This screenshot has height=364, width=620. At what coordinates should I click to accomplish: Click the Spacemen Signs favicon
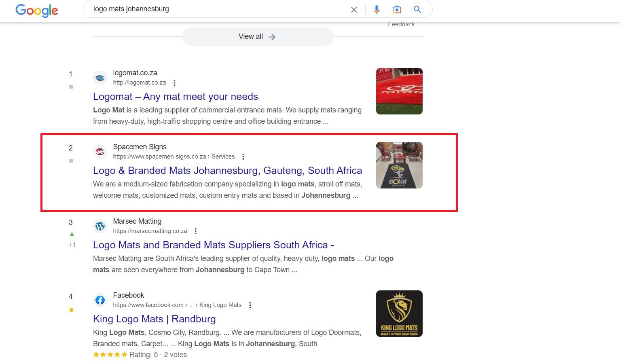pos(100,151)
